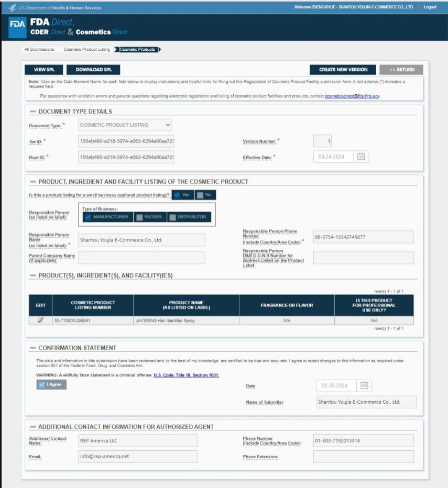
Task: Open U.S. Code Title 18 Section 1001 link
Action: click(186, 375)
